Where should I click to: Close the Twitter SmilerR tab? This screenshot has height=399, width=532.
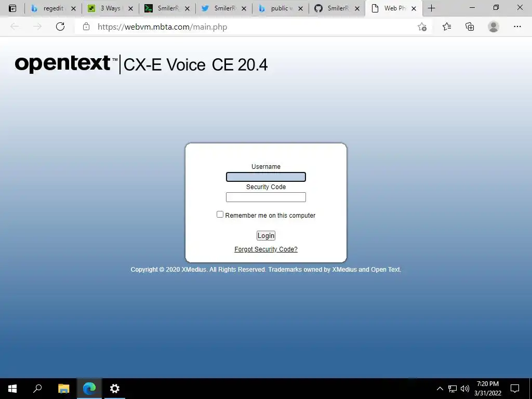click(244, 9)
